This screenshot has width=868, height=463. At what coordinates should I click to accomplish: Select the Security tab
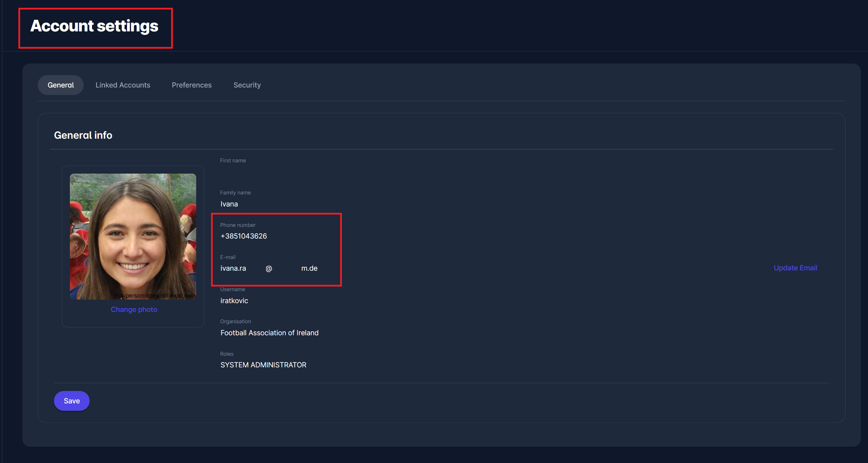247,85
